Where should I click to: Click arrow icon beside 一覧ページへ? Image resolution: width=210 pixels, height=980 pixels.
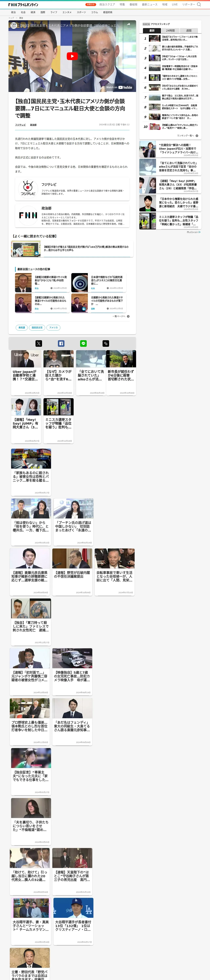click(x=128, y=316)
